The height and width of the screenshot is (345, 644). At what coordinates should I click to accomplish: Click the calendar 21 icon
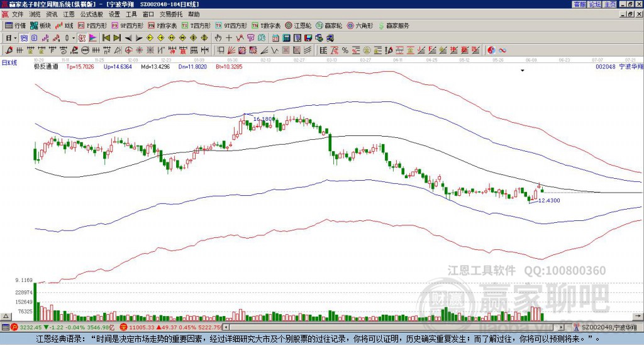tap(275, 38)
